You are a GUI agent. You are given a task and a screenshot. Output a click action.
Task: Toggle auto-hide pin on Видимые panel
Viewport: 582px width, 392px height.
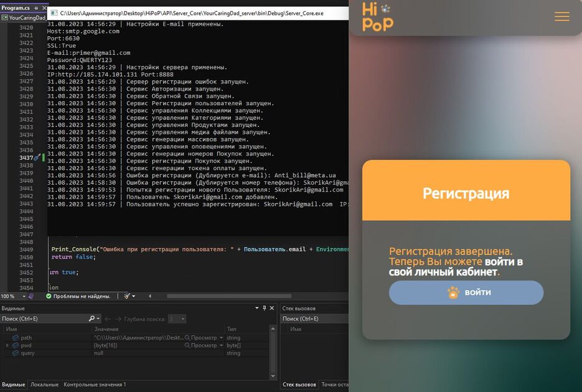[x=264, y=308]
